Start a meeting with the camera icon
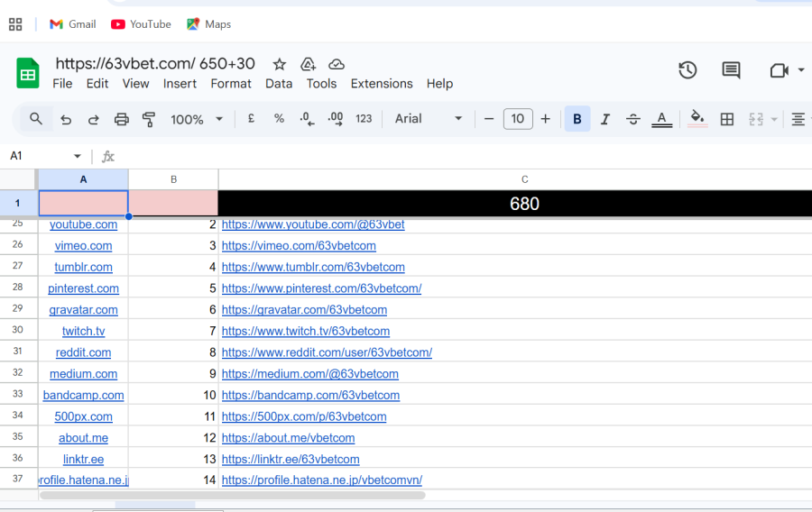812x512 pixels. (779, 69)
